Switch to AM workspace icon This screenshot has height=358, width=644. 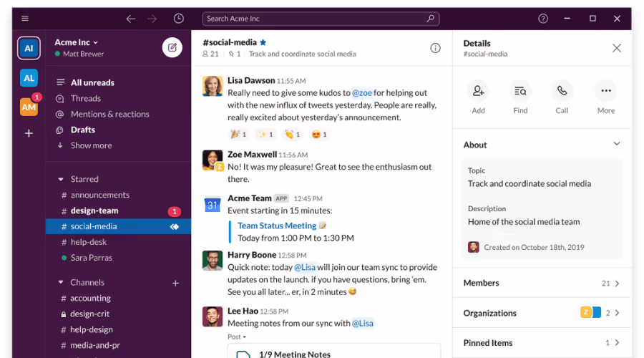point(29,107)
